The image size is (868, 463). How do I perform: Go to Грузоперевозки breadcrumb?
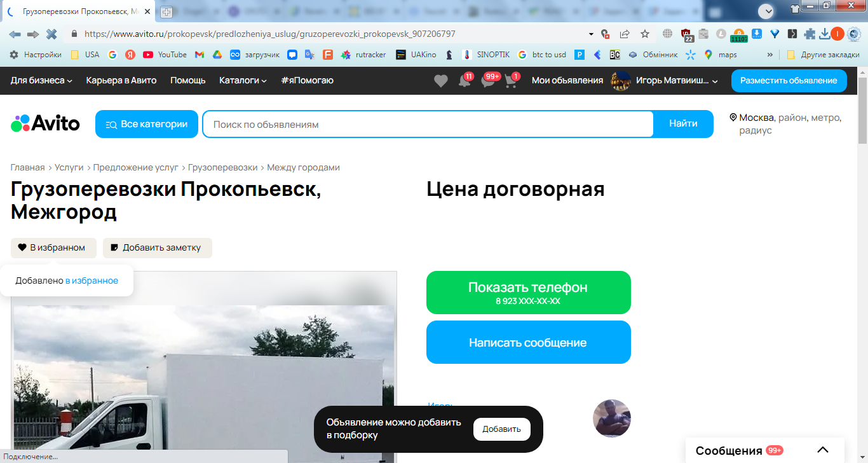223,168
